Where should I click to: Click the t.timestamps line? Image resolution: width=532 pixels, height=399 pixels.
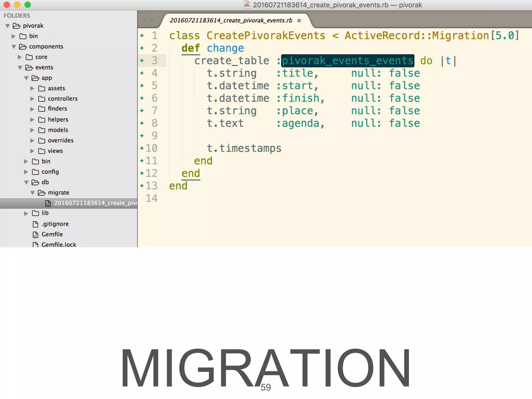244,149
